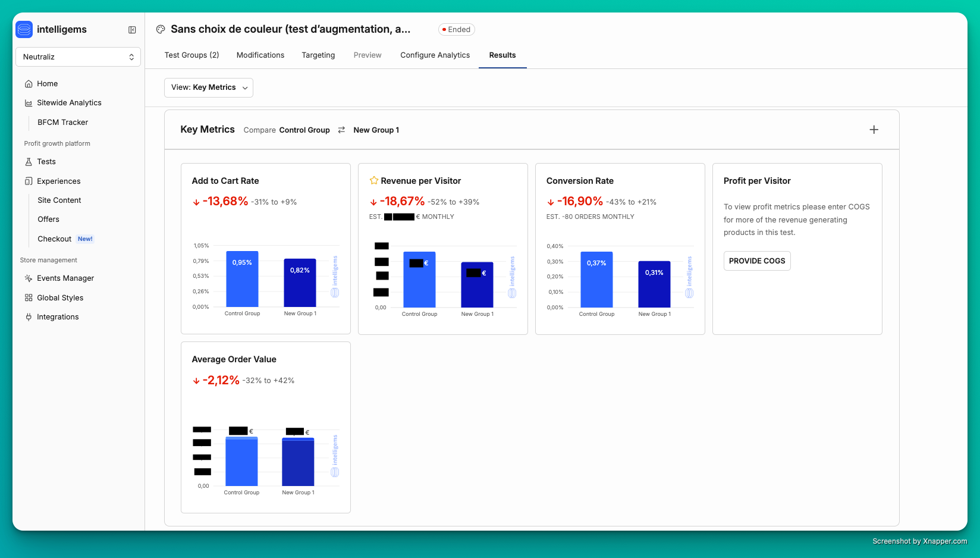Open the Test Groups (2) tab
This screenshot has width=980, height=558.
pyautogui.click(x=191, y=55)
